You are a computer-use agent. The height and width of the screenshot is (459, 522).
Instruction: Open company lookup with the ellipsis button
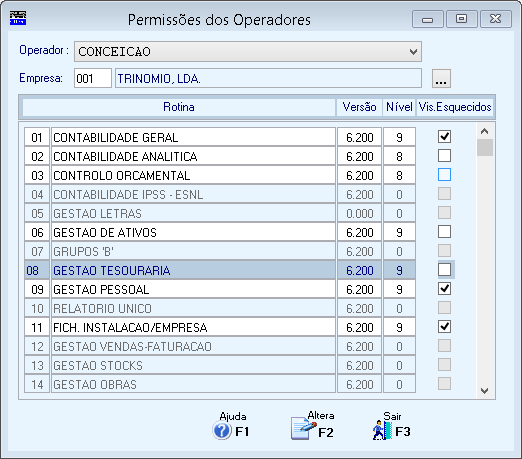click(441, 79)
